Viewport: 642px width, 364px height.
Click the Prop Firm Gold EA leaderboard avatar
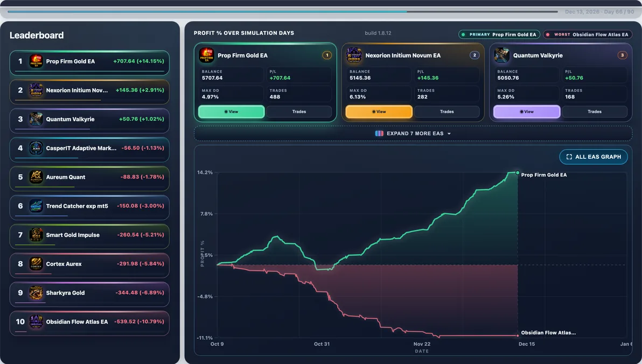click(36, 61)
